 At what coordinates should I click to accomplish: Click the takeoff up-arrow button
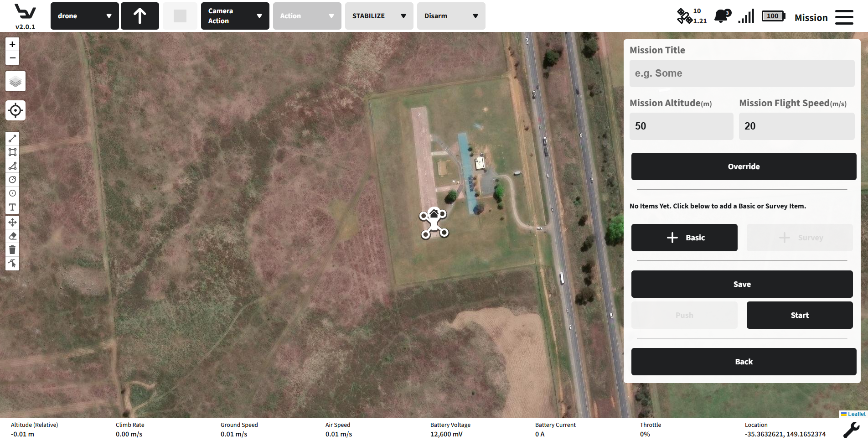[x=140, y=16]
